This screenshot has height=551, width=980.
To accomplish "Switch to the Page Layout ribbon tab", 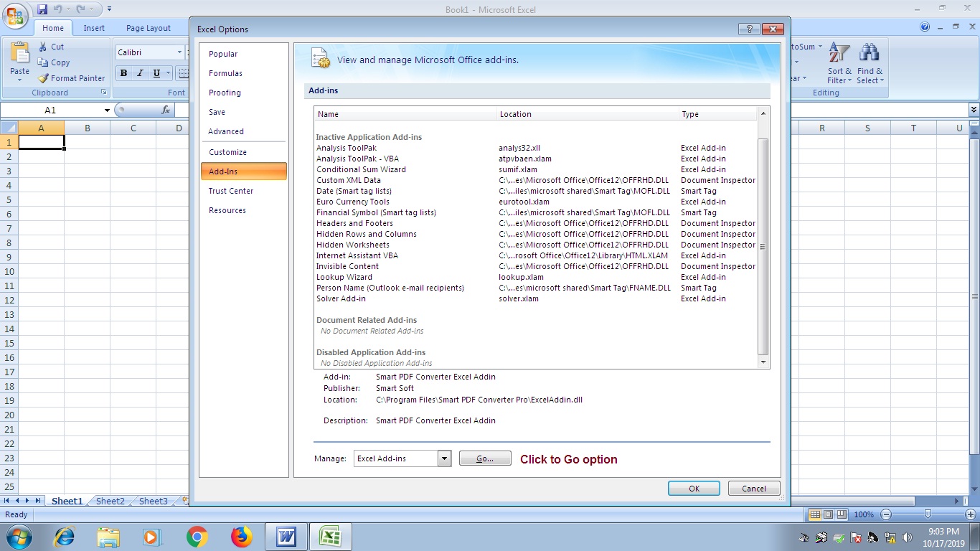I will (x=149, y=28).
